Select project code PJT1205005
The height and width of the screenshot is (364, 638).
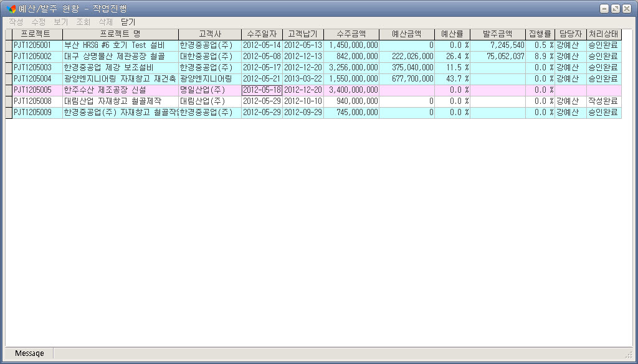pos(37,90)
